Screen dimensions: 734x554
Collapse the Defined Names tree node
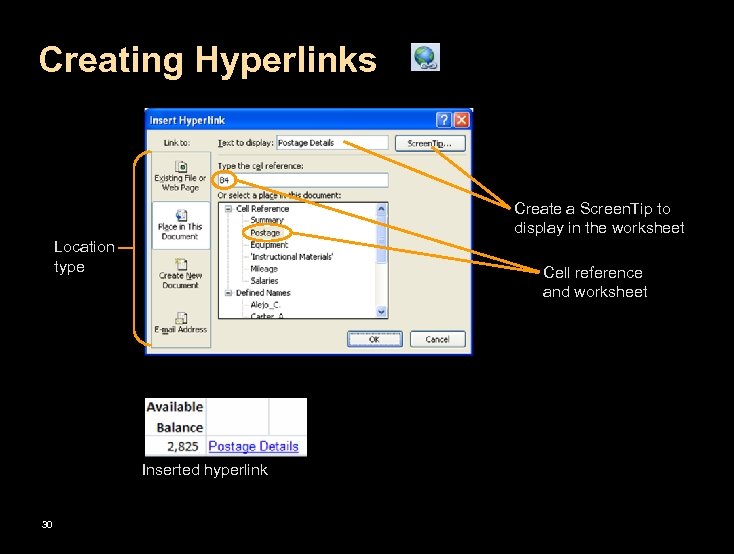point(228,293)
